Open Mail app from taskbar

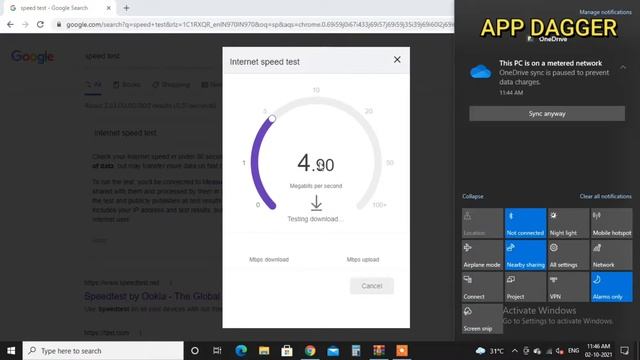[333, 351]
